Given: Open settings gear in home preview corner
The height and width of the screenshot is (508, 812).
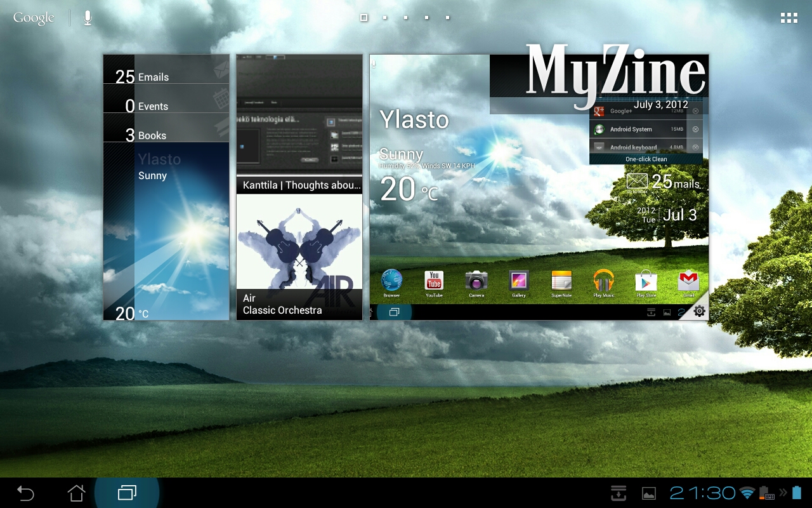Looking at the screenshot, I should point(699,311).
